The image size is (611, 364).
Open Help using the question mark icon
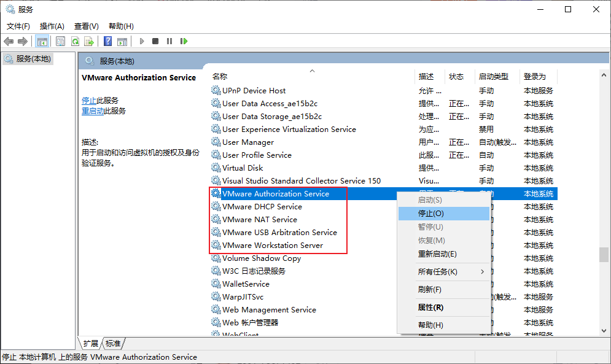108,41
